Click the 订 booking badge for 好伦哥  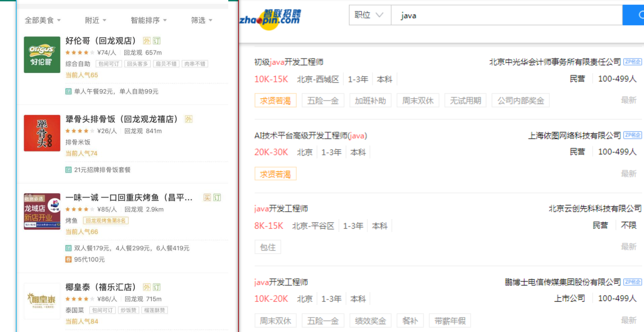click(x=157, y=41)
